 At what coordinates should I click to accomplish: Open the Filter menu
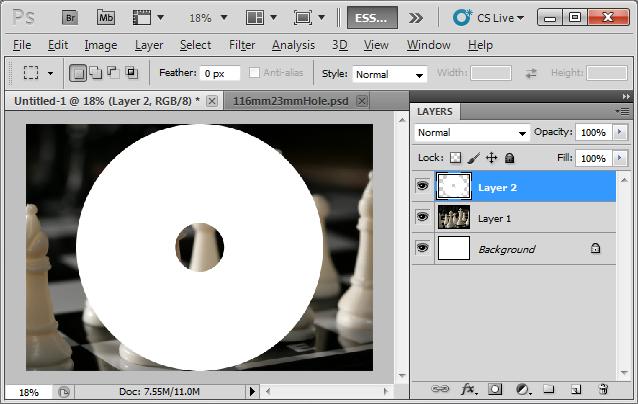point(242,45)
